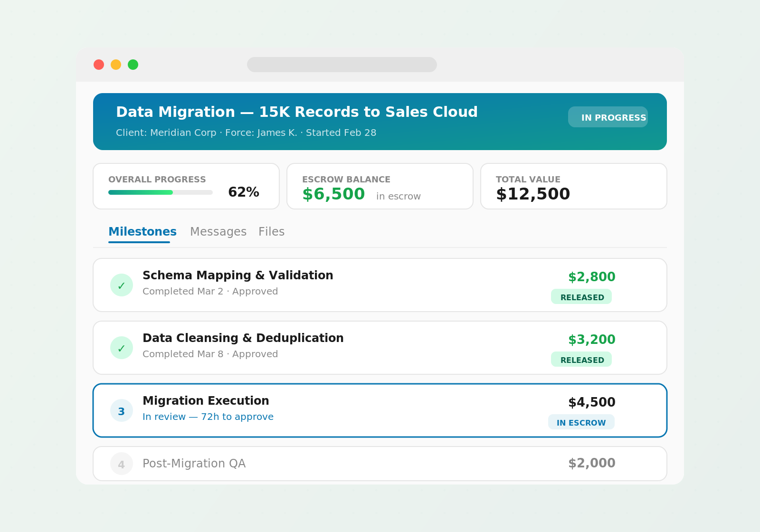Click the green checkmark for Schema Mapping

[x=122, y=285]
